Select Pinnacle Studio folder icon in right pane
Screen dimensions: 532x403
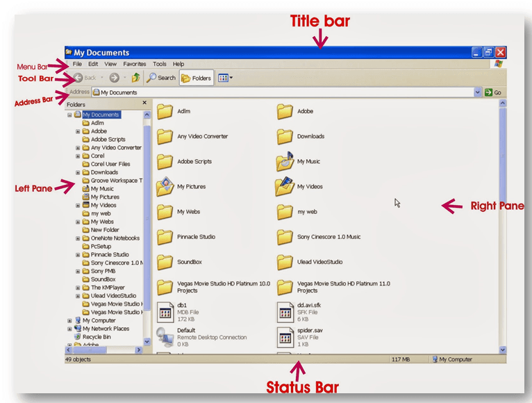(165, 237)
